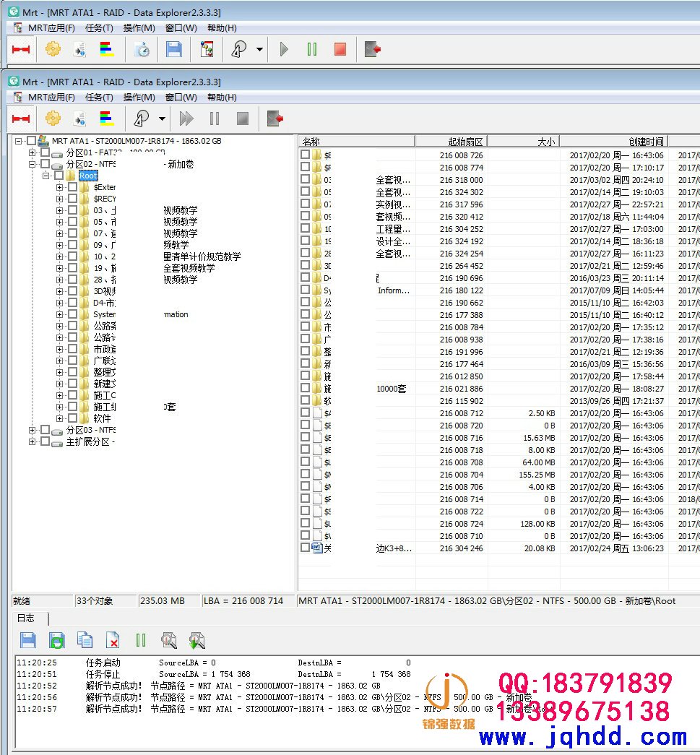Viewport: 700px width, 755px height.
Task: Pause logging with the green bars icon
Action: coord(141,640)
